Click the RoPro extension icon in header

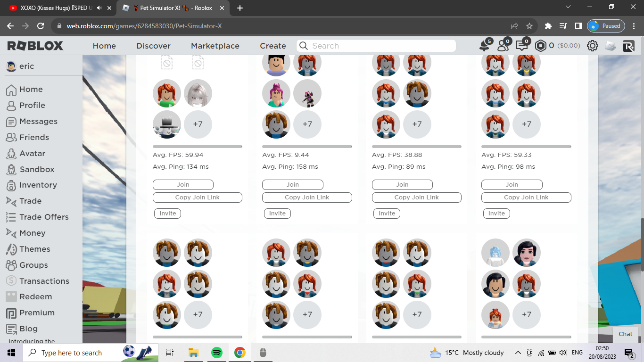pyautogui.click(x=628, y=46)
